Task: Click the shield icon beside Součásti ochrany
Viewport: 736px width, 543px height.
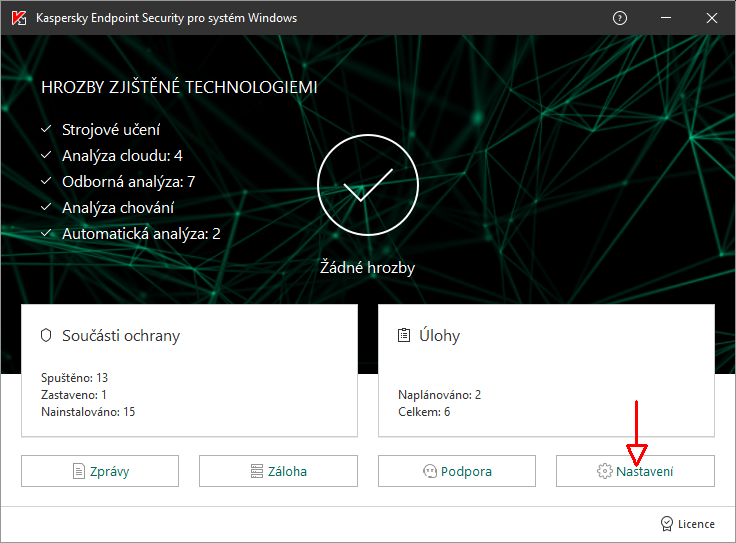Action: (x=46, y=335)
